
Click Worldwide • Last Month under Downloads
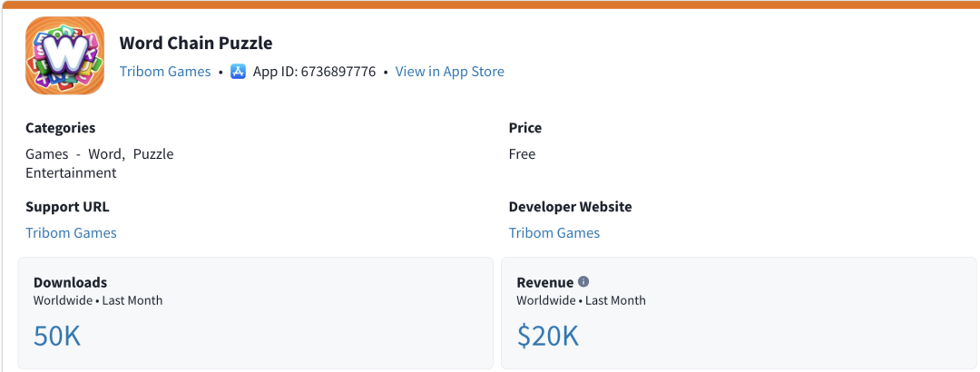point(98,300)
